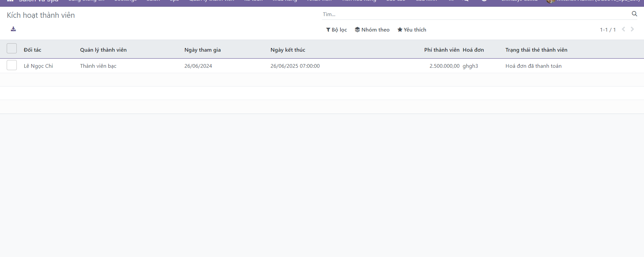Image resolution: width=644 pixels, height=257 pixels.
Task: Sort by Phí thành viên column header
Action: (x=441, y=50)
